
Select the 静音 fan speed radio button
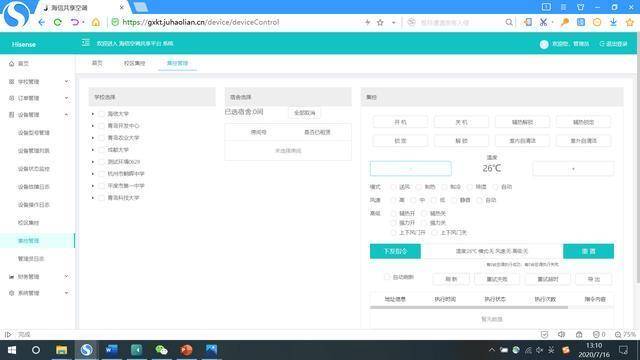pyautogui.click(x=453, y=200)
